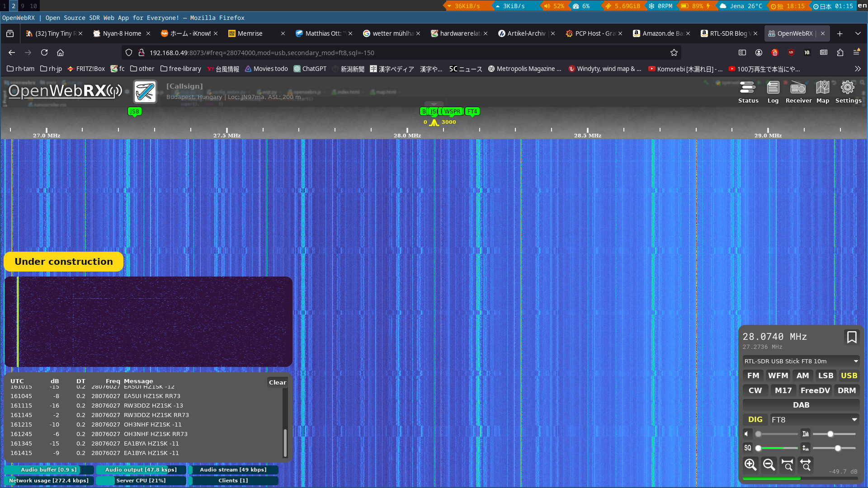
Task: Open OpenWebRX Settings gear
Action: [848, 92]
